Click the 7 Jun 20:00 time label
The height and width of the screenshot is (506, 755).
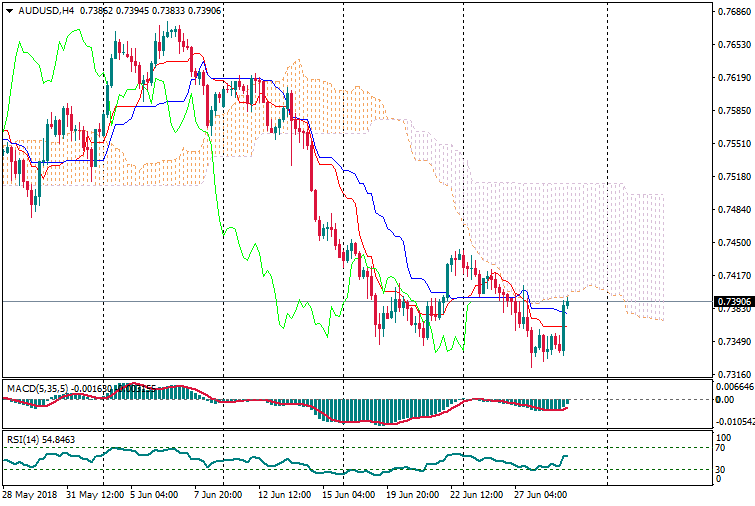click(x=216, y=495)
